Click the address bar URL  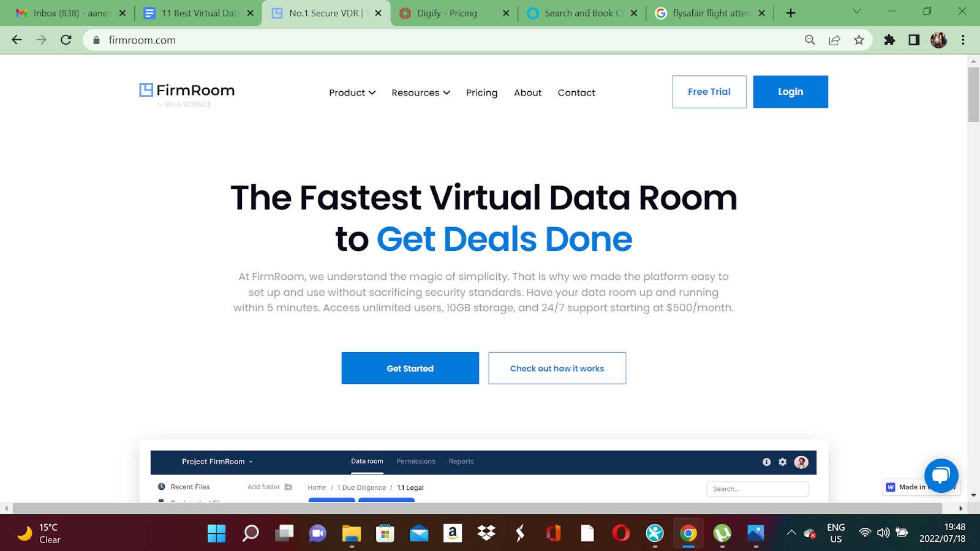tap(142, 40)
